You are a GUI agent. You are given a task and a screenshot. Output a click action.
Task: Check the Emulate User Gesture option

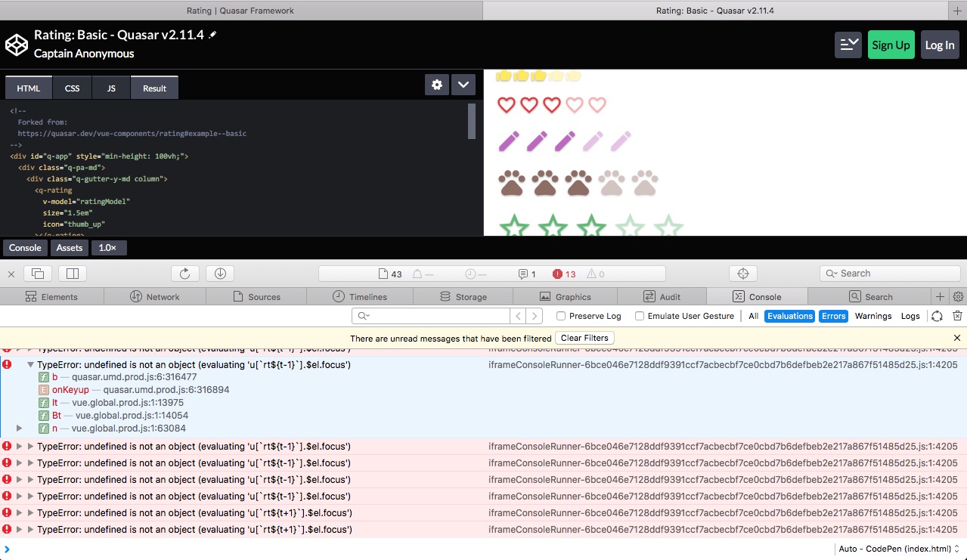[x=639, y=316]
